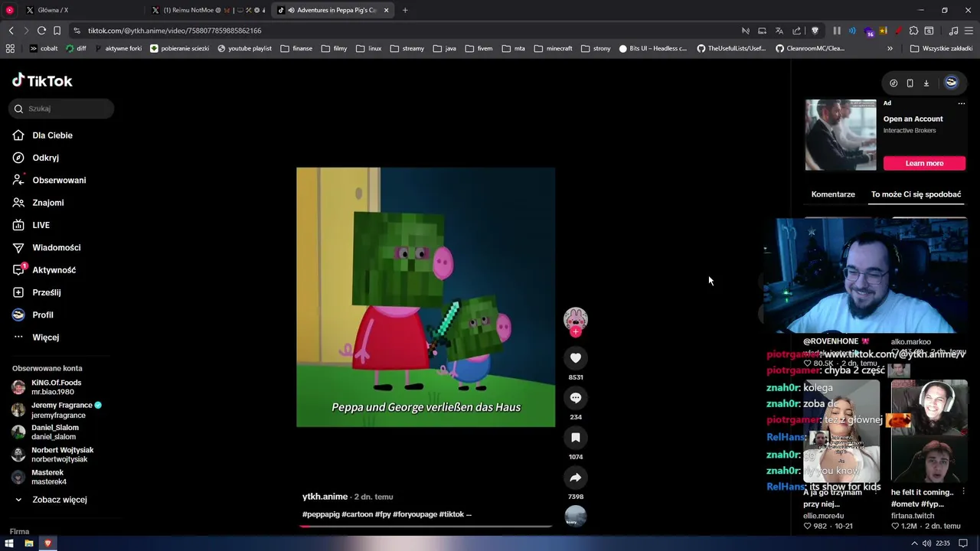Bookmark this page in address bar
The height and width of the screenshot is (551, 980).
click(x=57, y=31)
